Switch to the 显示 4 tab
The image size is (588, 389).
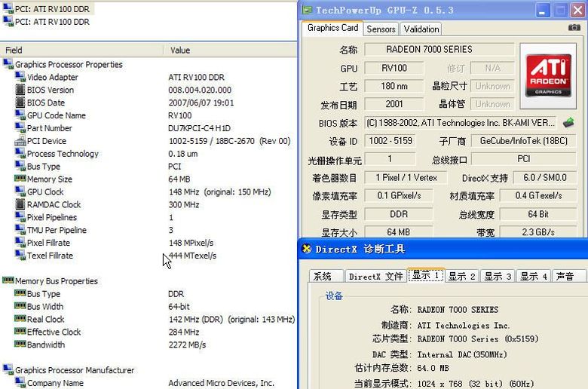pyautogui.click(x=534, y=277)
